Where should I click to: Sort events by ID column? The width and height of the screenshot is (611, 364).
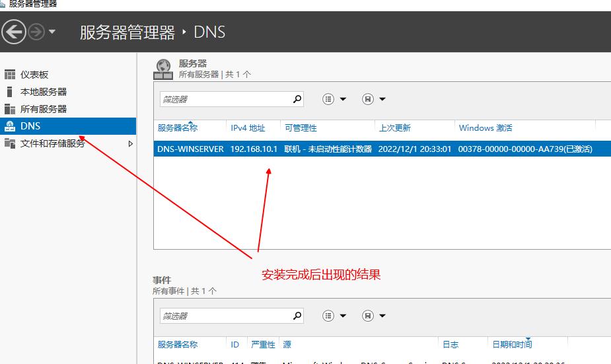pyautogui.click(x=235, y=345)
